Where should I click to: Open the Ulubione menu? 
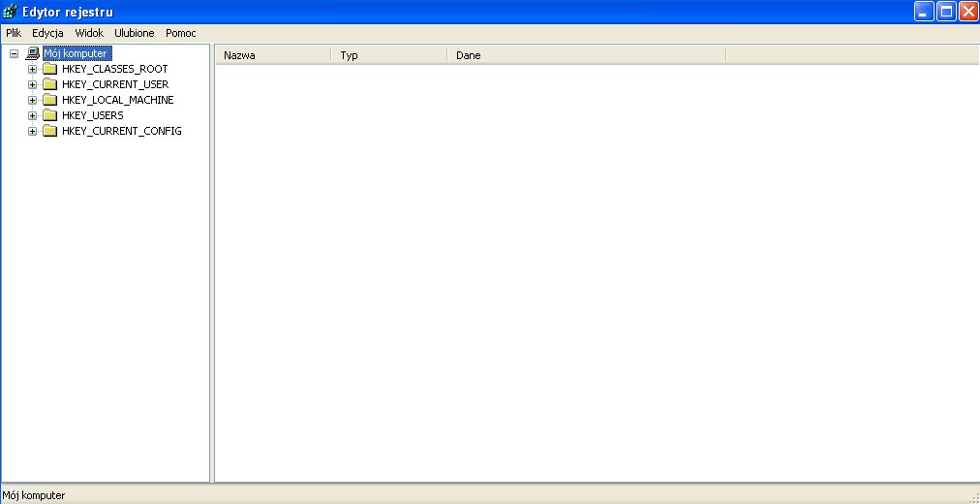coord(135,33)
